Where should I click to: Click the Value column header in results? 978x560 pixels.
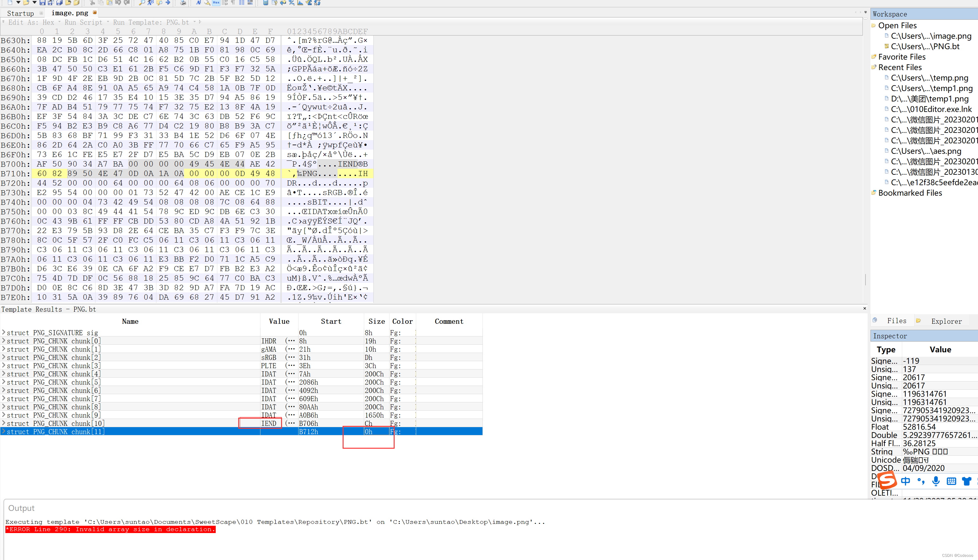point(279,322)
